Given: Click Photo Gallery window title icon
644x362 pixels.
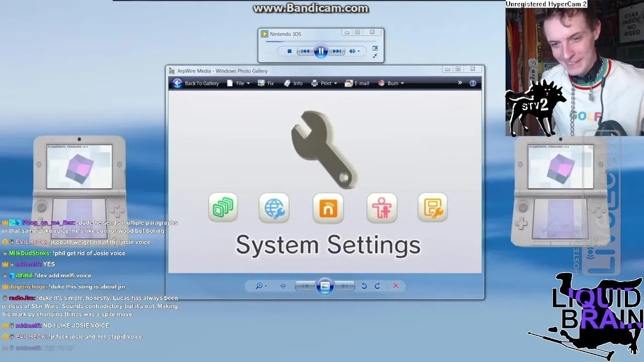Looking at the screenshot, I should 172,71.
